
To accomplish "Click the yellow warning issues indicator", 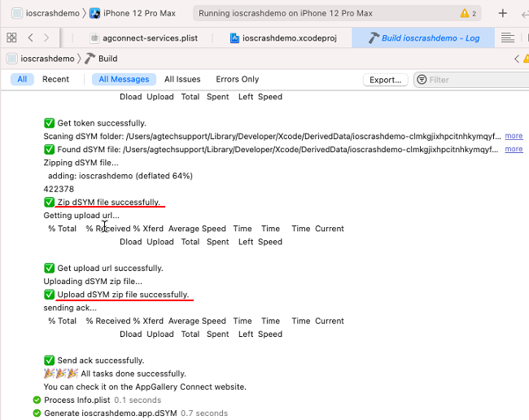I will 468,14.
